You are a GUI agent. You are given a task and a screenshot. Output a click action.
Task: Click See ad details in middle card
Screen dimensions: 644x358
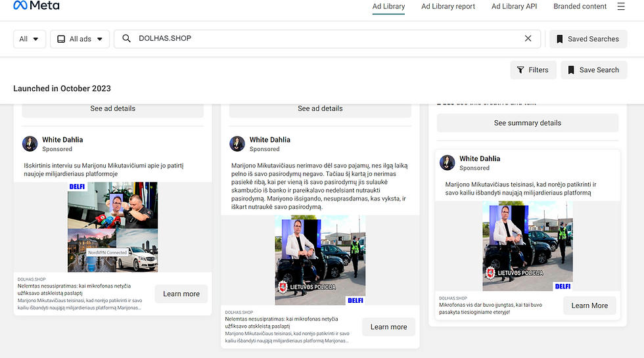point(320,109)
